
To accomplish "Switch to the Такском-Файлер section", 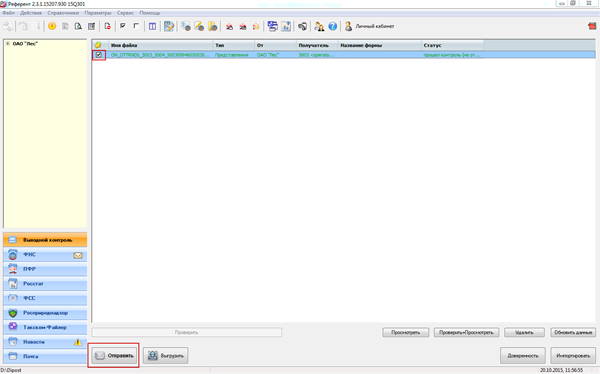I will tap(45, 327).
